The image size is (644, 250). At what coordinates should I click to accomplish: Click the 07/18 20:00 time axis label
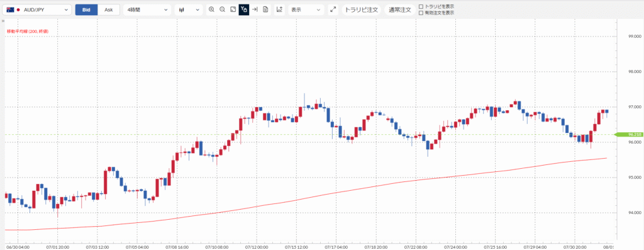pyautogui.click(x=376, y=247)
